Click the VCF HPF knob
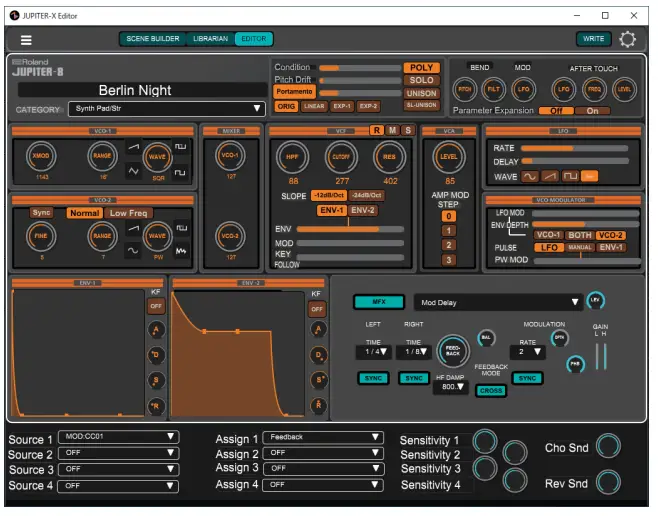The image size is (658, 516). (292, 157)
